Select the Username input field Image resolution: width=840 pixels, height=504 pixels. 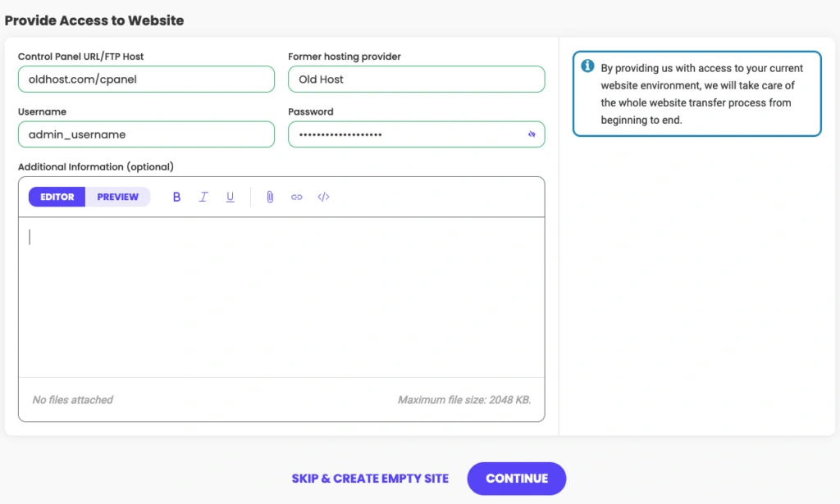[146, 134]
